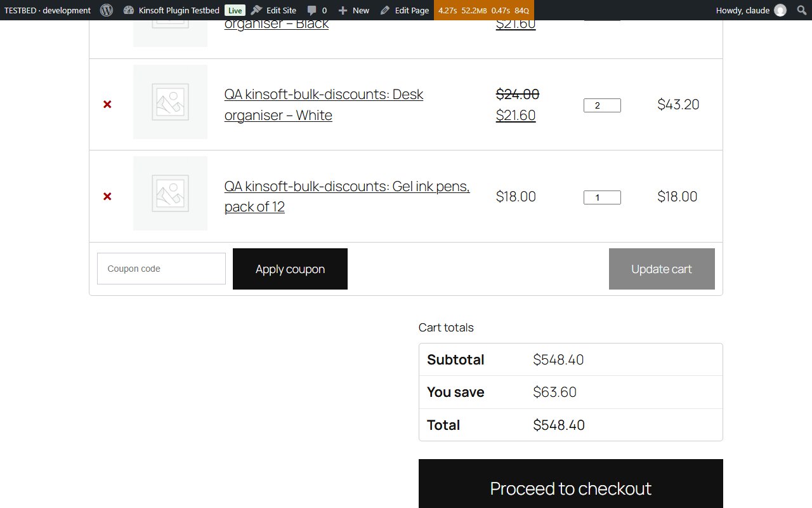The width and height of the screenshot is (812, 508).
Task: Click the Update cart button
Action: coord(662,269)
